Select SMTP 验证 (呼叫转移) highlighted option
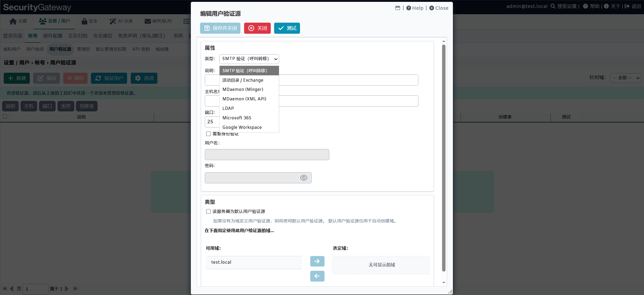The width and height of the screenshot is (644, 295). [249, 71]
